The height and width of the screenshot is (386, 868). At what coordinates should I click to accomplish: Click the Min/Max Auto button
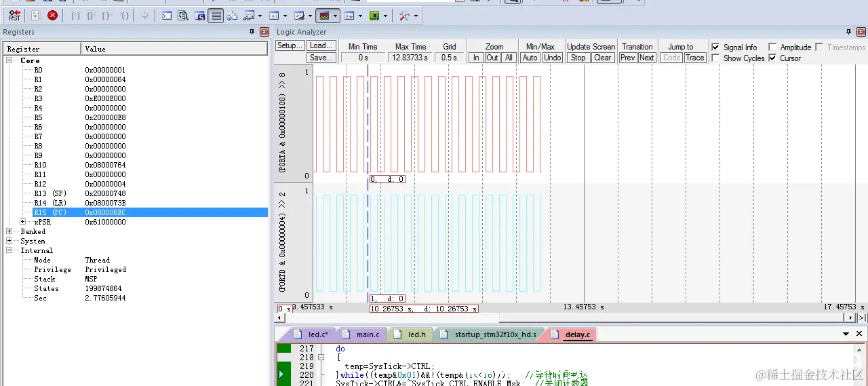530,58
